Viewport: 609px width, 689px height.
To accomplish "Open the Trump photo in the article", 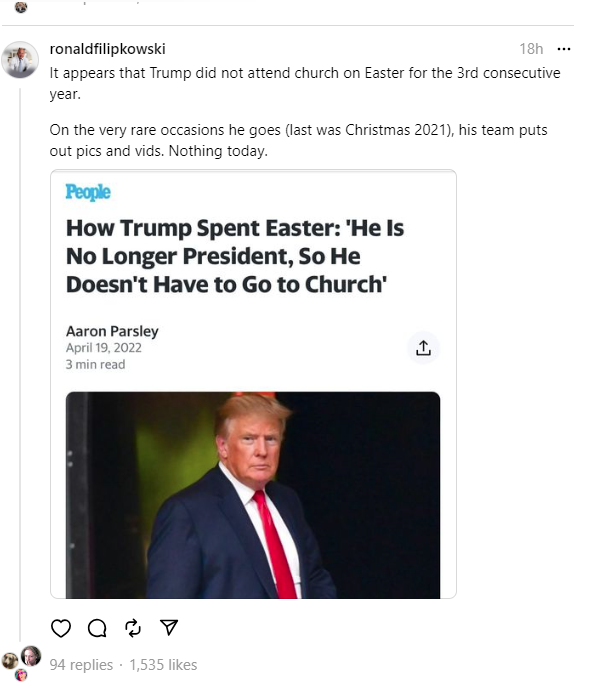I will click(253, 495).
